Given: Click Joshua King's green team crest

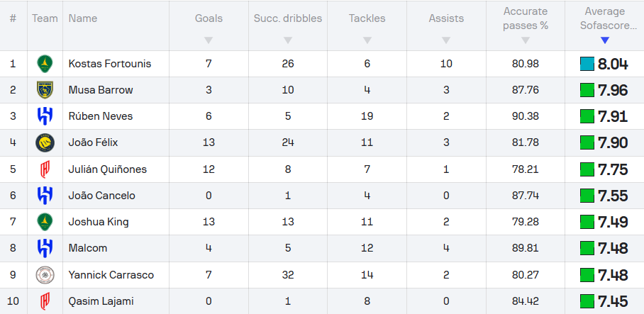Looking at the screenshot, I should [45, 222].
